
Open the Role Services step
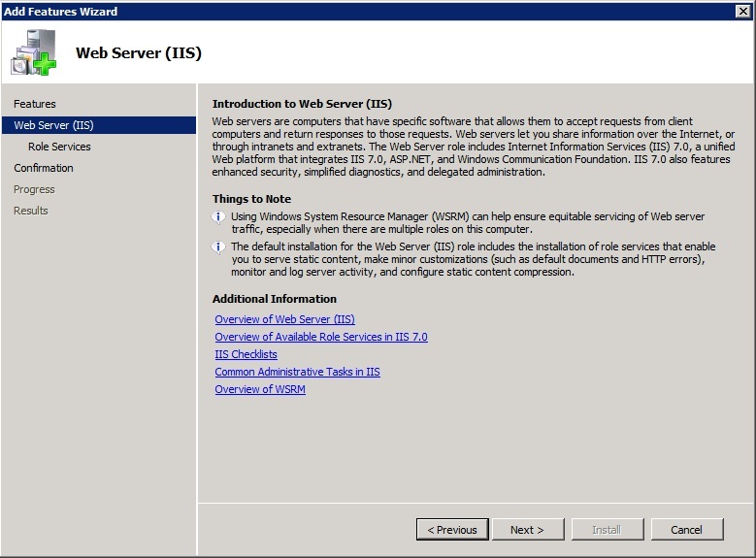pyautogui.click(x=59, y=147)
